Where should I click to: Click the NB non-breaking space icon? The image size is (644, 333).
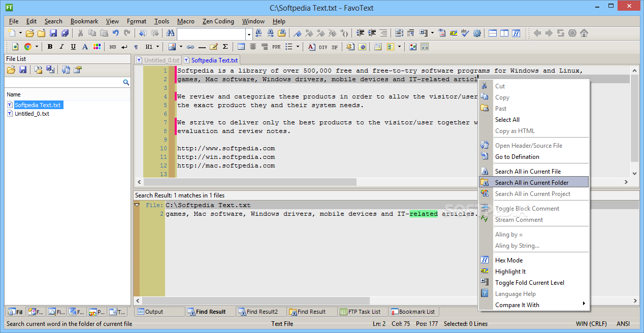pos(112,47)
